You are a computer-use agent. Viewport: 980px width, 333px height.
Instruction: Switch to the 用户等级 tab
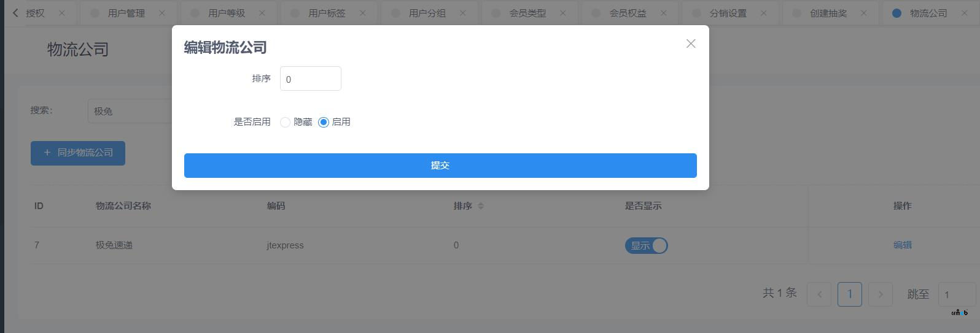[227, 13]
